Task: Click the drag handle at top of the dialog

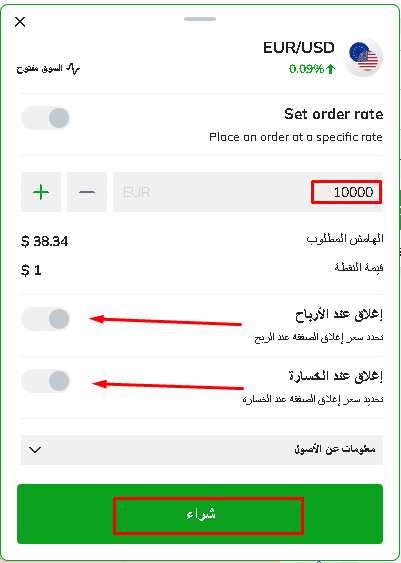Action: [200, 19]
